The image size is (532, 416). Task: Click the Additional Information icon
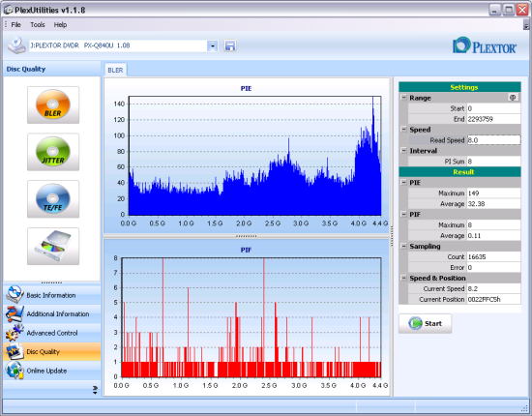(15, 313)
